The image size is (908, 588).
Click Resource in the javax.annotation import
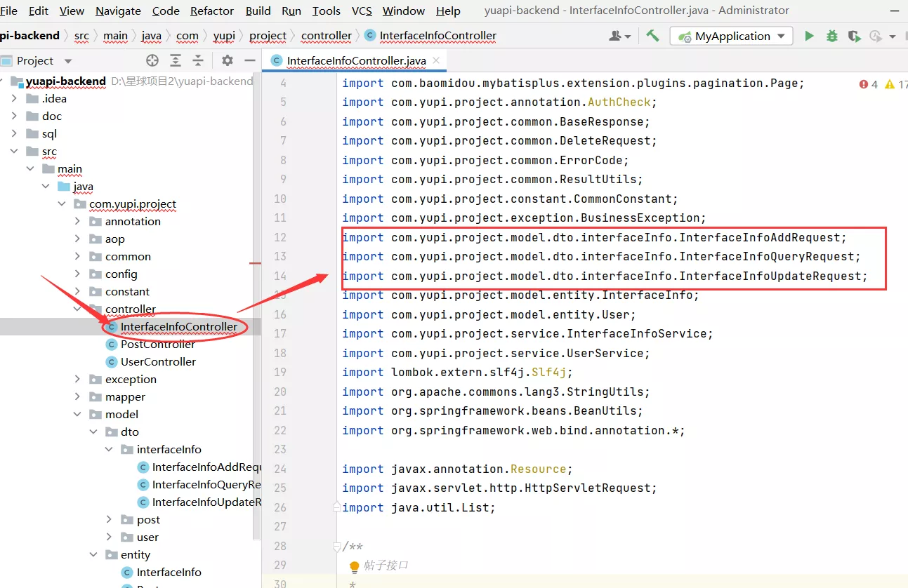click(538, 469)
